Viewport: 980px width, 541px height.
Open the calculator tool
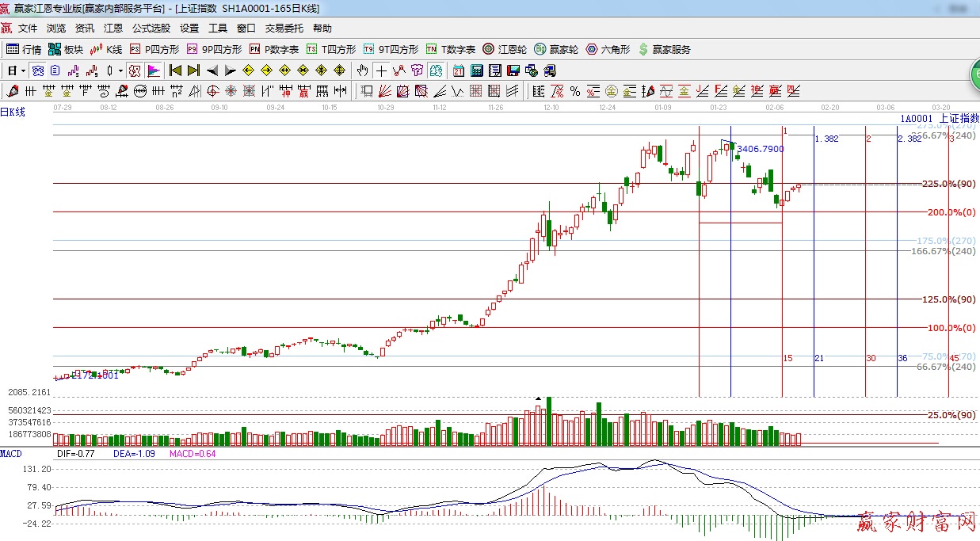click(476, 70)
